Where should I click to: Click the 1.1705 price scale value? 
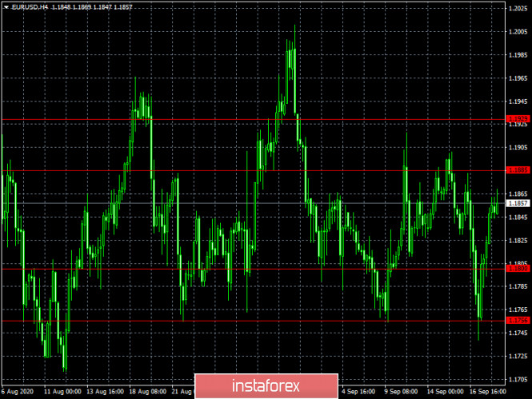[x=518, y=379]
